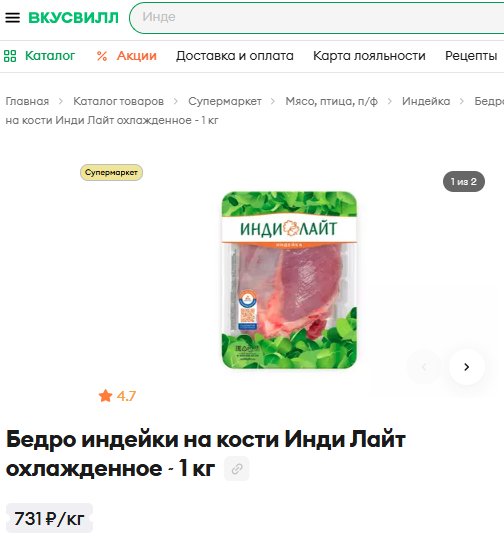Open the Рецепты page
The image size is (504, 539).
point(471,56)
